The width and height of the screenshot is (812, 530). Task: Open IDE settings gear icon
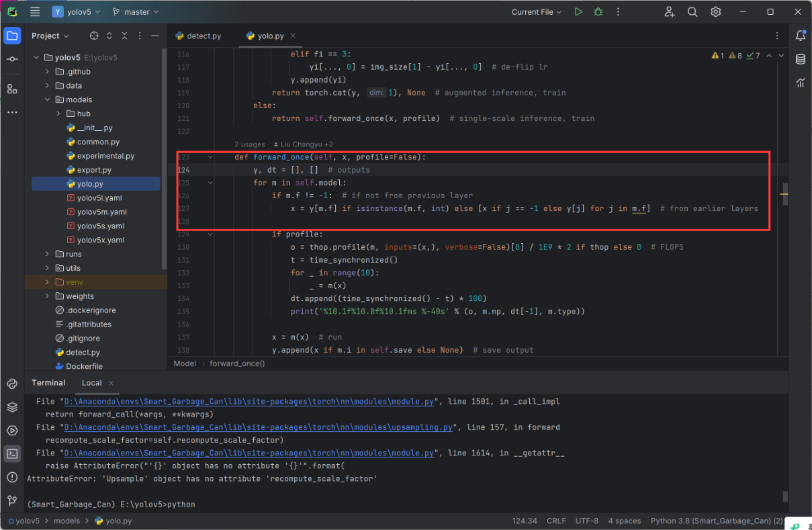pos(716,12)
